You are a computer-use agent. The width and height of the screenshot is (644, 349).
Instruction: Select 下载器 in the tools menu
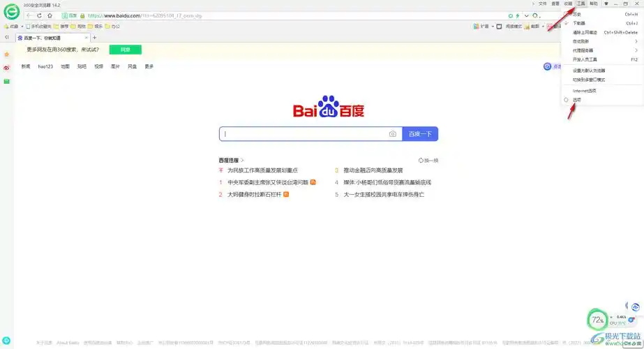coord(603,23)
